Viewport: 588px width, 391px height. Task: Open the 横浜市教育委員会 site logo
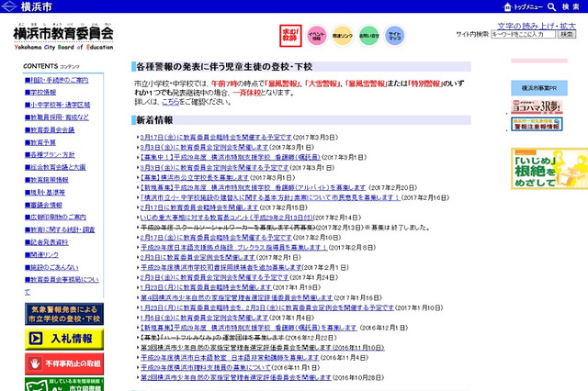pos(63,37)
